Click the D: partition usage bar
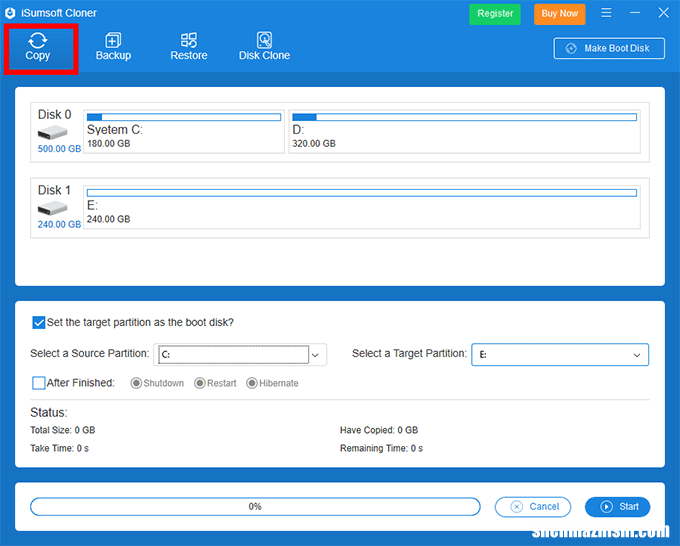The image size is (680, 546). tap(464, 117)
